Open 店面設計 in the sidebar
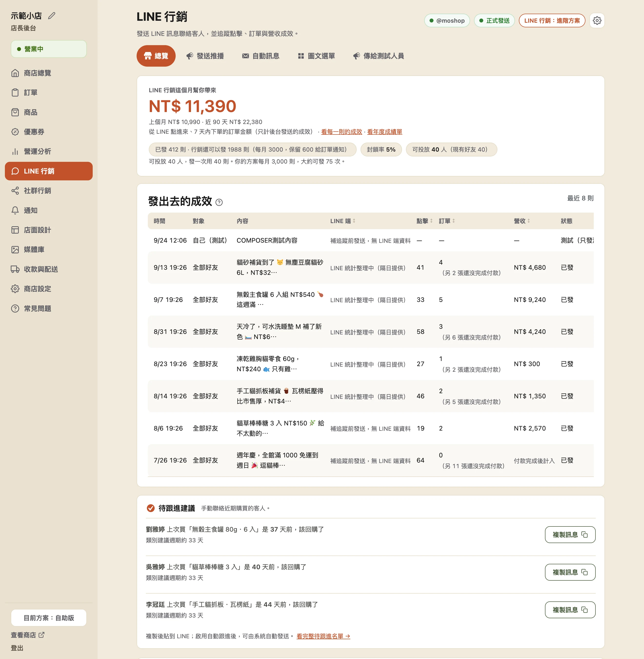The height and width of the screenshot is (659, 644). tap(49, 230)
